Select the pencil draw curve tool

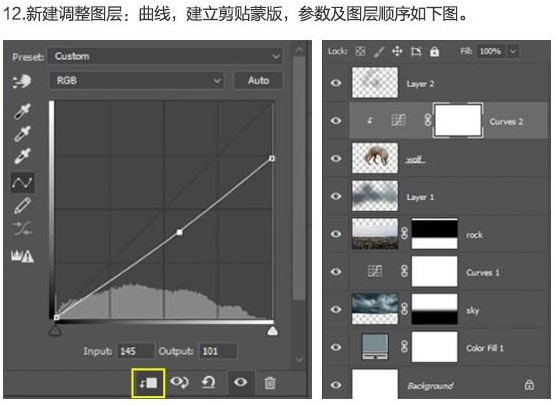click(22, 206)
